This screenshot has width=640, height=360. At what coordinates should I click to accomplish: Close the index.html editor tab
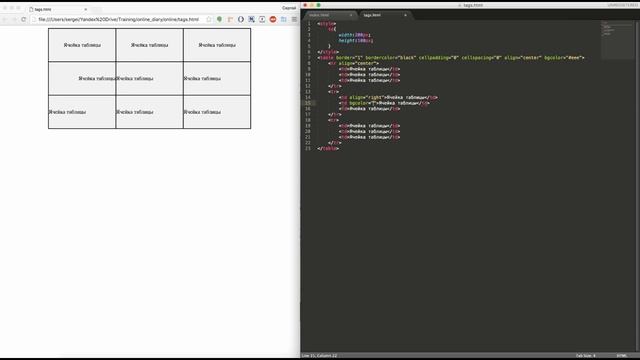pyautogui.click(x=351, y=15)
